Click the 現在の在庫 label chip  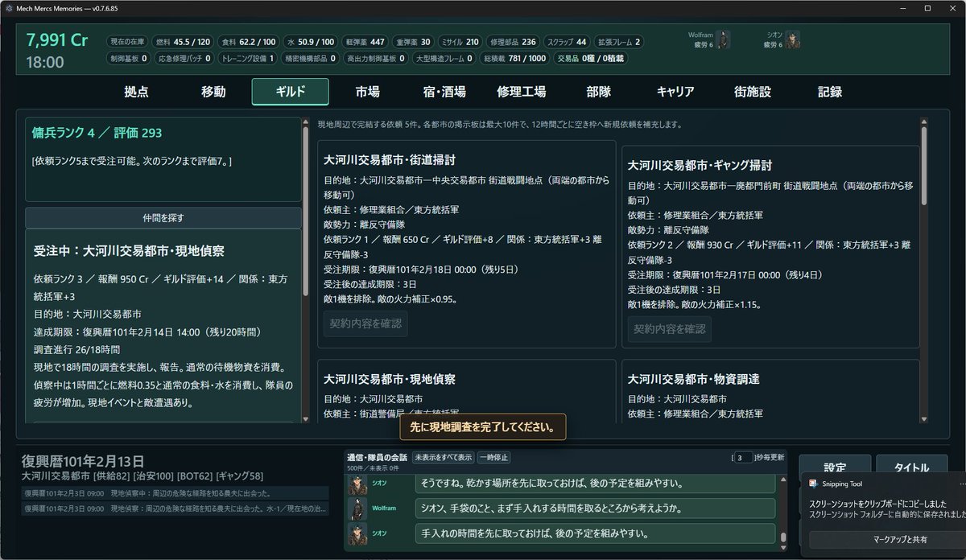click(128, 42)
